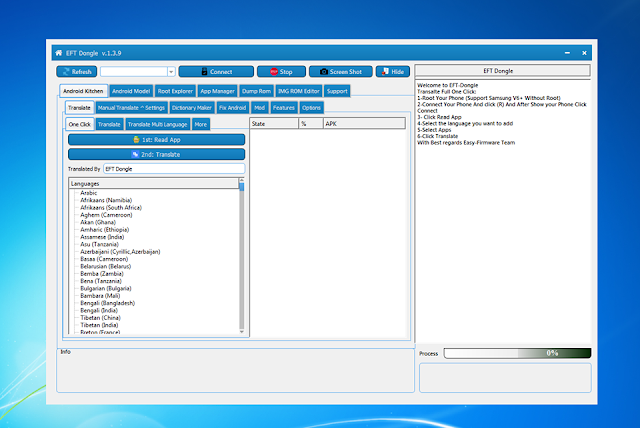Select the Manual Translate ^ Settings tab
The height and width of the screenshot is (428, 640).
pos(131,108)
